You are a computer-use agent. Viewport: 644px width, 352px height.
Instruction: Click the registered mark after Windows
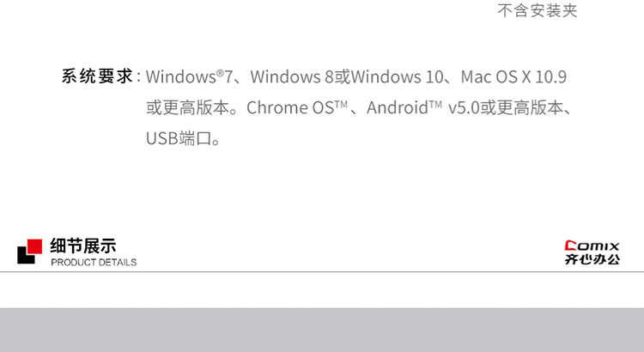coord(220,73)
